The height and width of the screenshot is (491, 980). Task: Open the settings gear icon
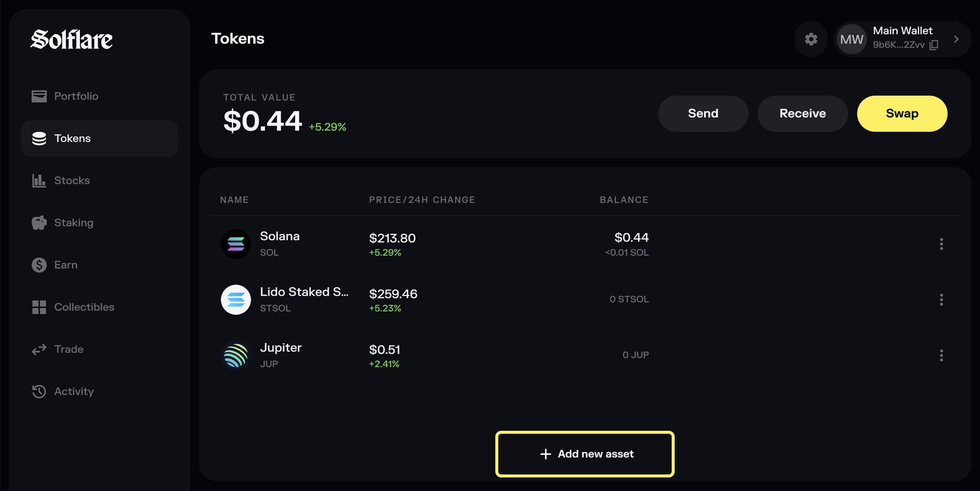(811, 39)
